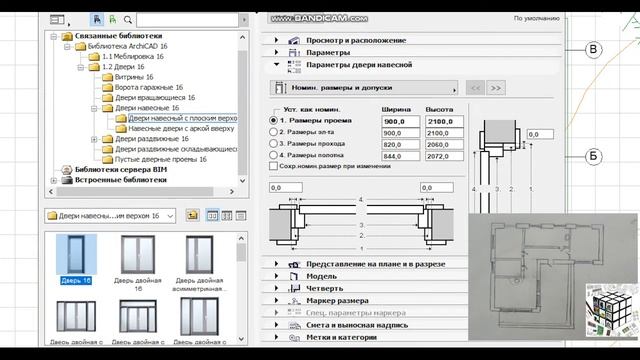Click tree scrollbar down arrow
This screenshot has width=640, height=360.
[x=242, y=180]
